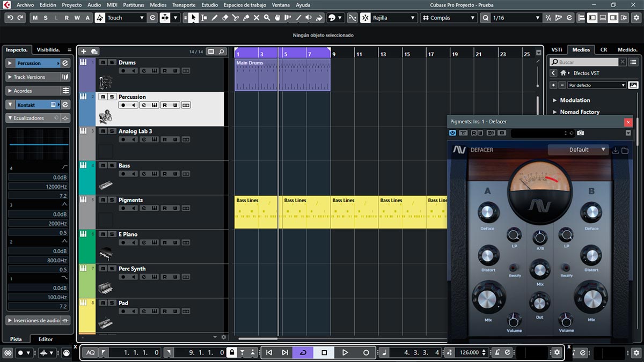Click the Main Drums clip
644x362 pixels.
282,75
